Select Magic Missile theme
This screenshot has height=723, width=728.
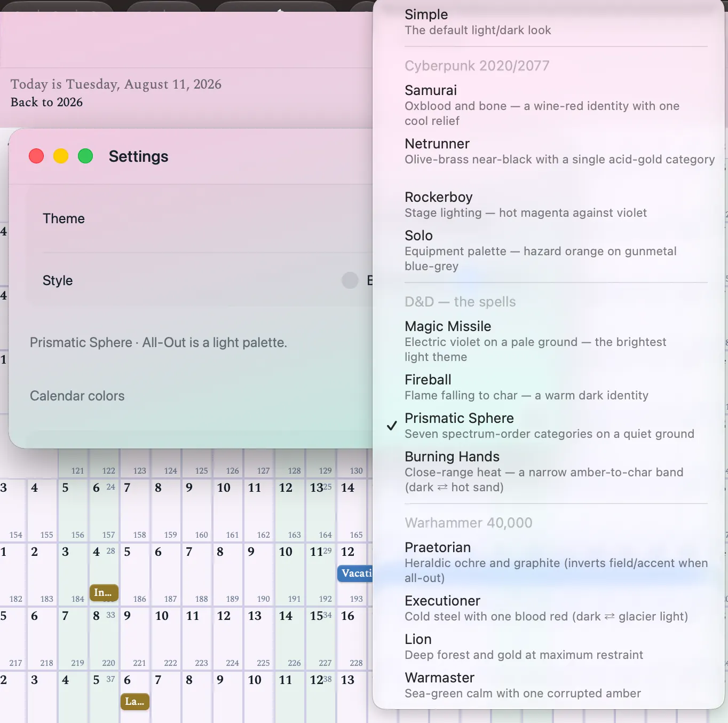point(549,341)
